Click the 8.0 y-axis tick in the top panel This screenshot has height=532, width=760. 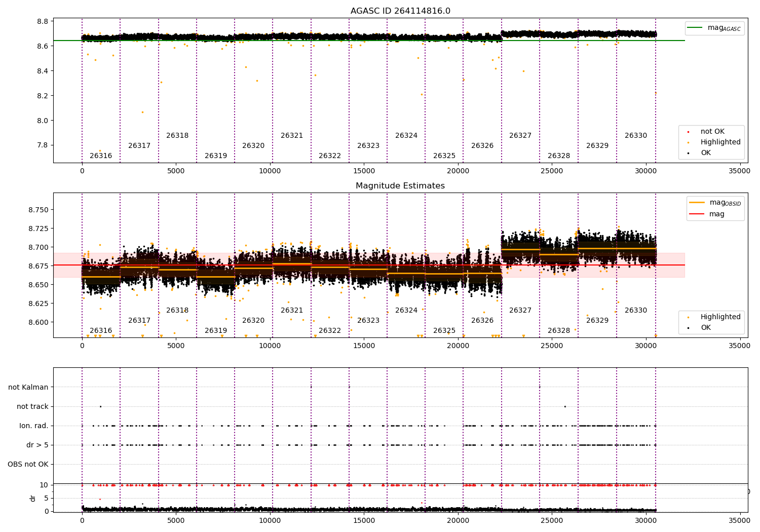[43, 121]
